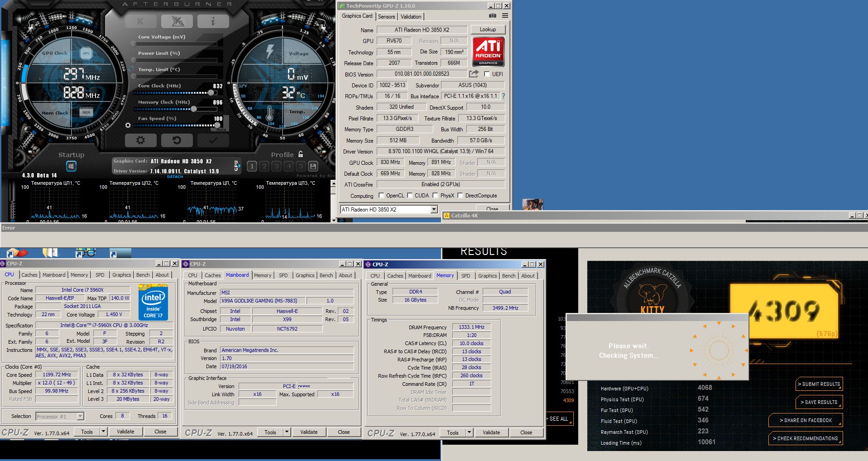Open Afterburner settings gear button
Image resolution: width=868 pixels, height=461 pixels.
140,140
